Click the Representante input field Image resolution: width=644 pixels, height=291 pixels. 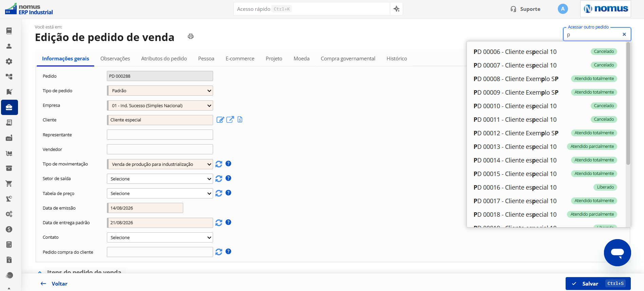tap(160, 135)
